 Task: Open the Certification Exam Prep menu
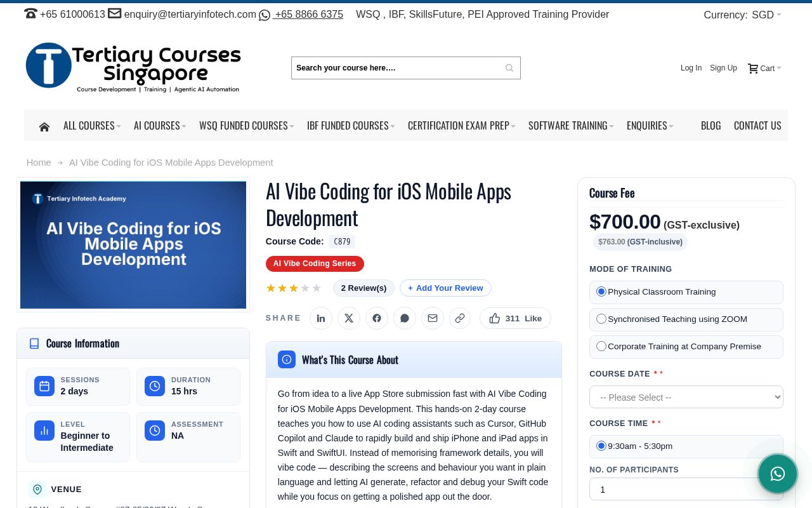point(462,126)
